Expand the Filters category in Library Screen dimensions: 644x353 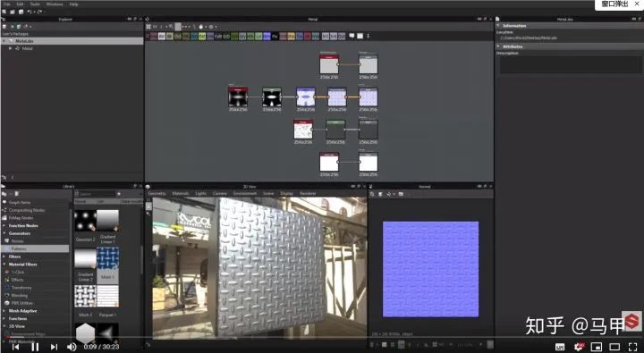pyautogui.click(x=4, y=256)
